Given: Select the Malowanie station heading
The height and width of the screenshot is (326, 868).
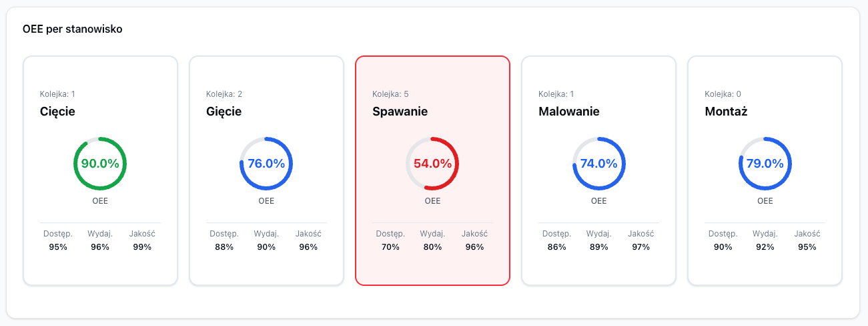Looking at the screenshot, I should point(569,112).
